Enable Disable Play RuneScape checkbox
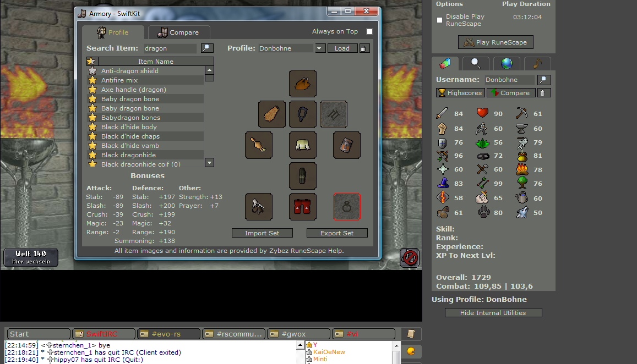637x364 pixels. [x=439, y=20]
